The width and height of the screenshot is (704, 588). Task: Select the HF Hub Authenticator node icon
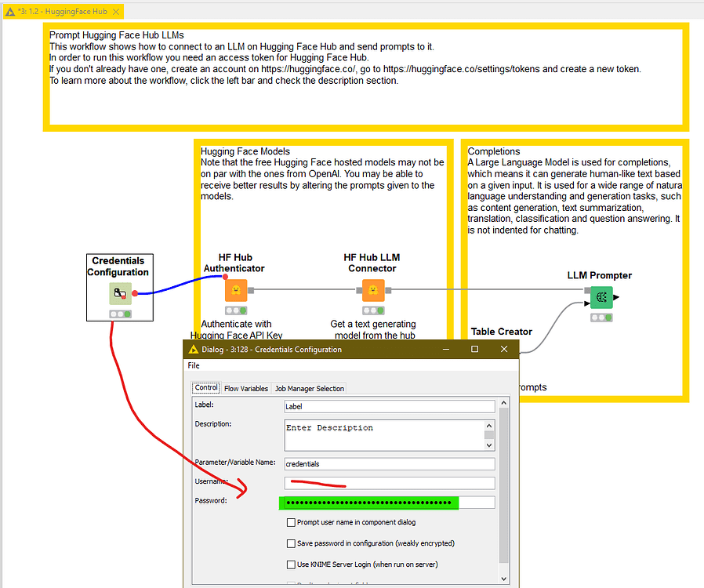(x=235, y=289)
